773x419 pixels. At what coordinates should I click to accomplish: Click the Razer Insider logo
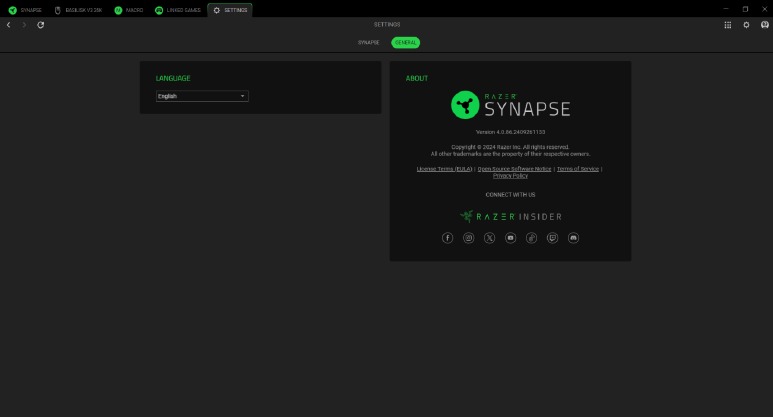(x=510, y=216)
